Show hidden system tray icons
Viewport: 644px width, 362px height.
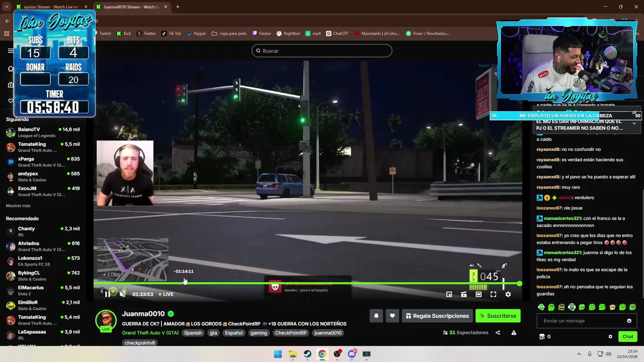click(x=579, y=354)
